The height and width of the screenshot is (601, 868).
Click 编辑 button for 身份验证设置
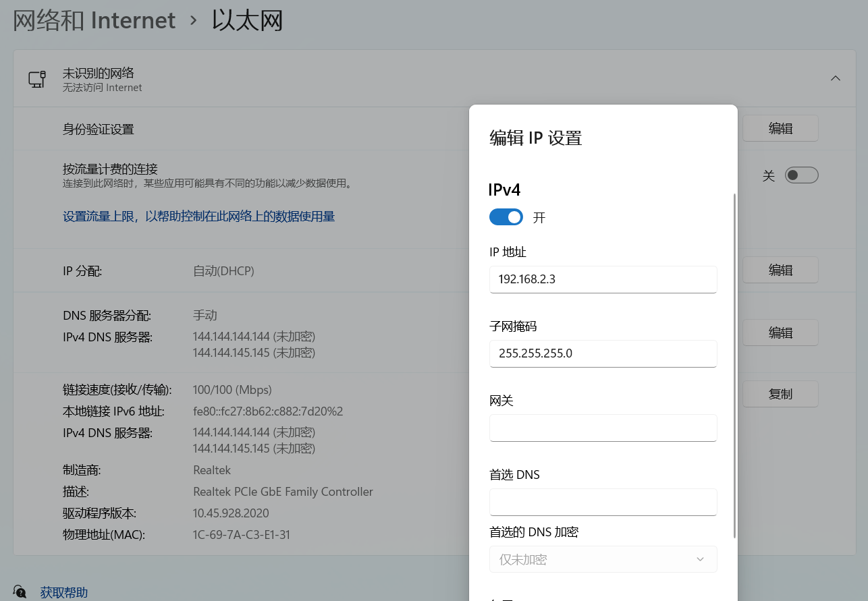pos(780,128)
